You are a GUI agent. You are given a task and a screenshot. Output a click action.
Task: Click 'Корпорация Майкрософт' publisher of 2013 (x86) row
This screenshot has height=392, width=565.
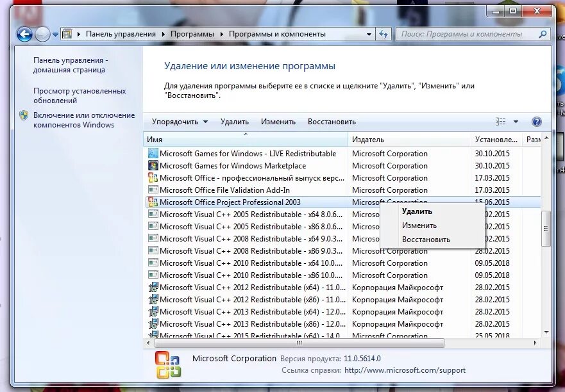(398, 324)
